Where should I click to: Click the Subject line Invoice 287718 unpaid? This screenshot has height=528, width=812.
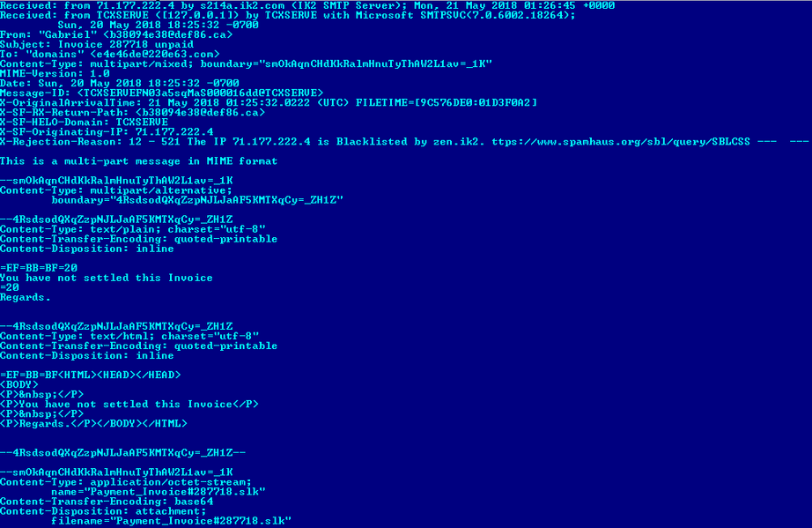(x=97, y=45)
